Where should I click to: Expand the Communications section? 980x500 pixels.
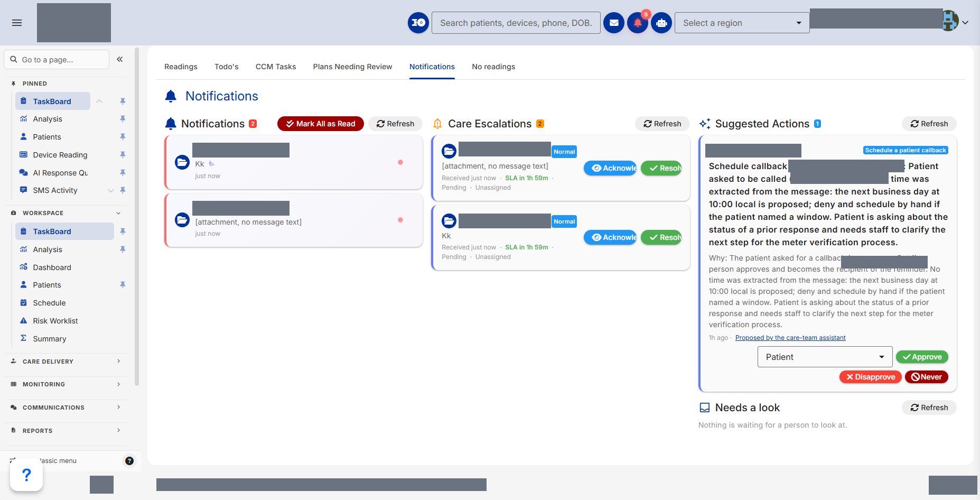(x=66, y=408)
